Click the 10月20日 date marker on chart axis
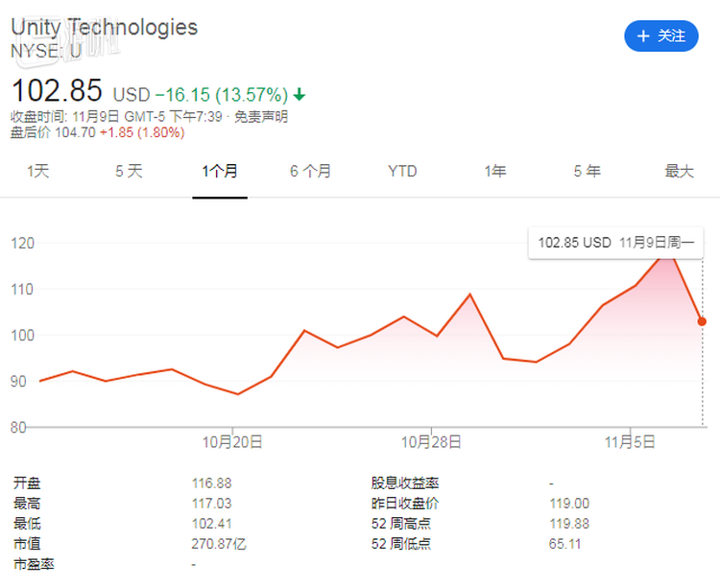 click(x=234, y=441)
